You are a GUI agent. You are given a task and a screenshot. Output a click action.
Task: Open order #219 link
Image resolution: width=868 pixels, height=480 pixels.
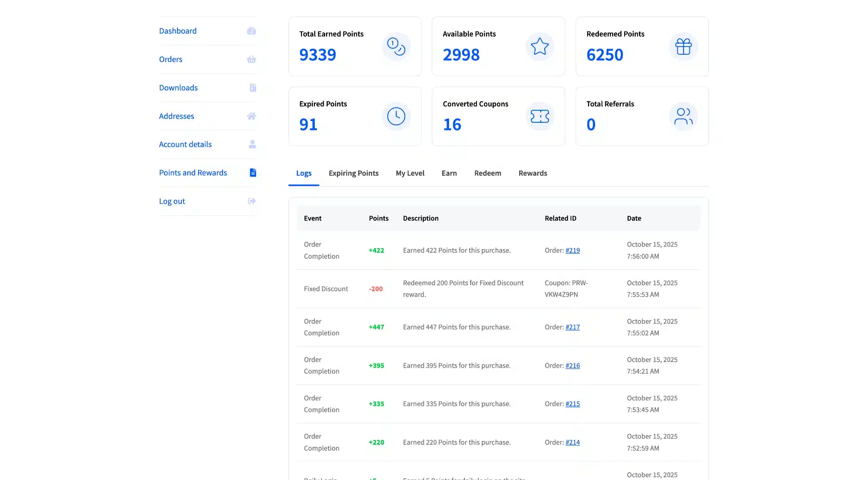(x=572, y=251)
